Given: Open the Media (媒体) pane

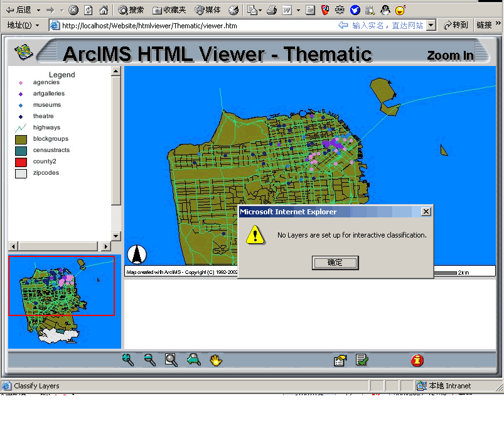Looking at the screenshot, I should click(208, 10).
